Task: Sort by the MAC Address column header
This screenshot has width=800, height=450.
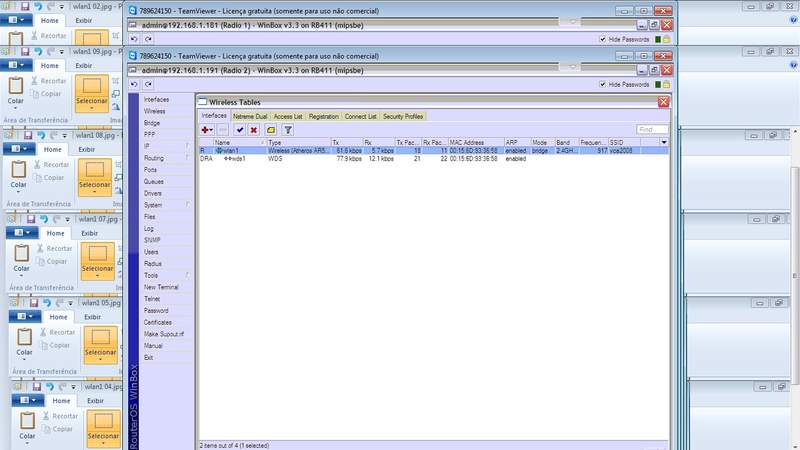Action: pyautogui.click(x=476, y=142)
